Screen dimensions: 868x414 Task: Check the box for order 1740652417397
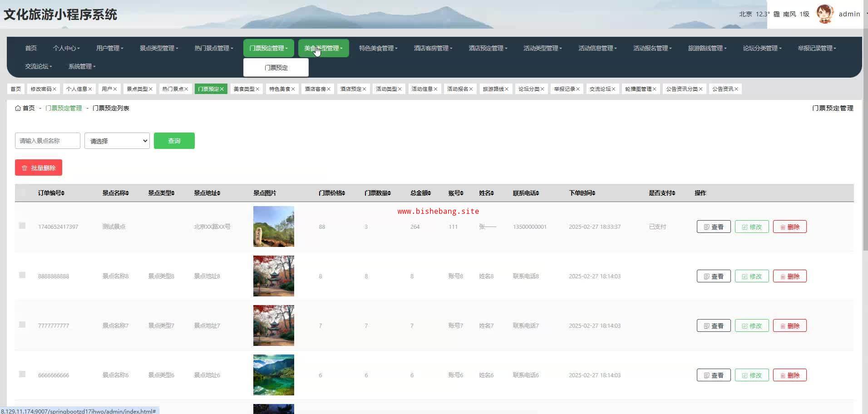[x=22, y=226]
